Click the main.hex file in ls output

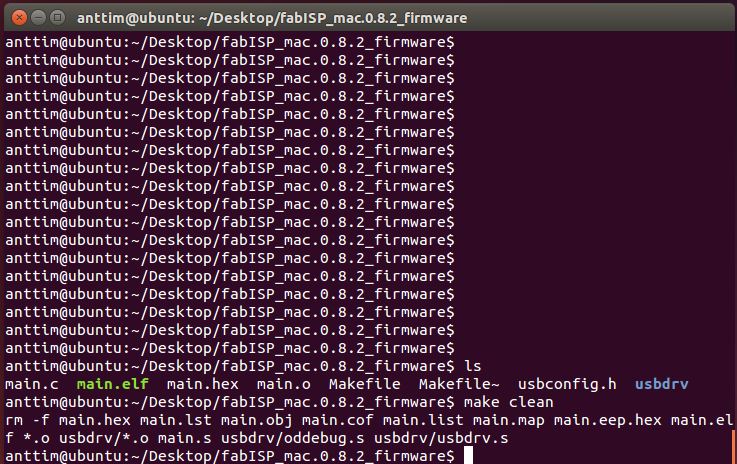pos(203,384)
